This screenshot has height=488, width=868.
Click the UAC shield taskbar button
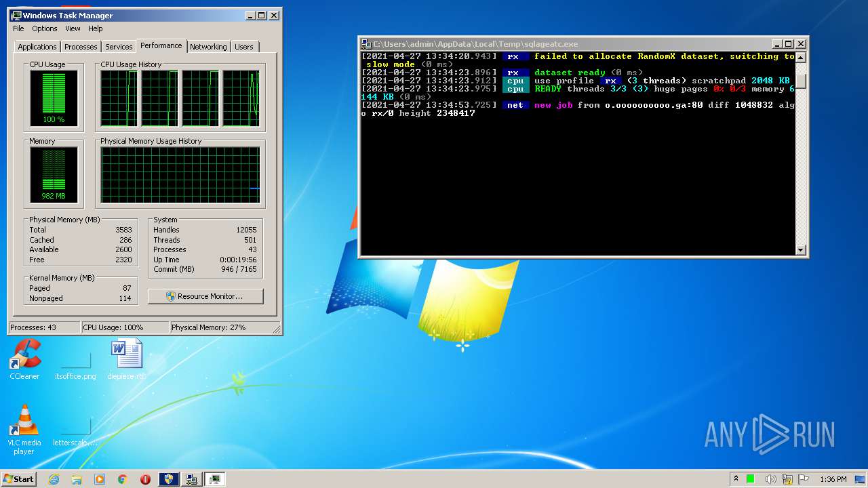point(169,479)
